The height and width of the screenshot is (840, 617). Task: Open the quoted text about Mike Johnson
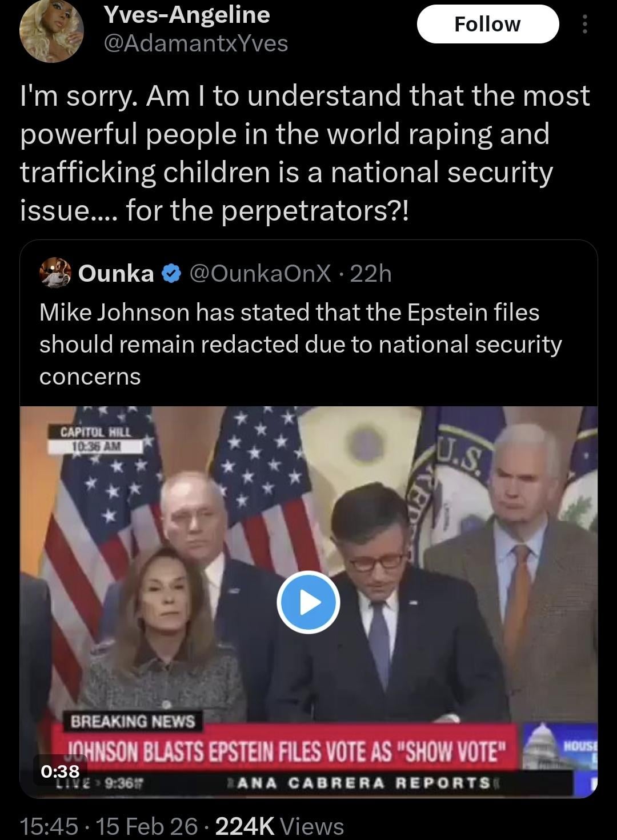[300, 344]
